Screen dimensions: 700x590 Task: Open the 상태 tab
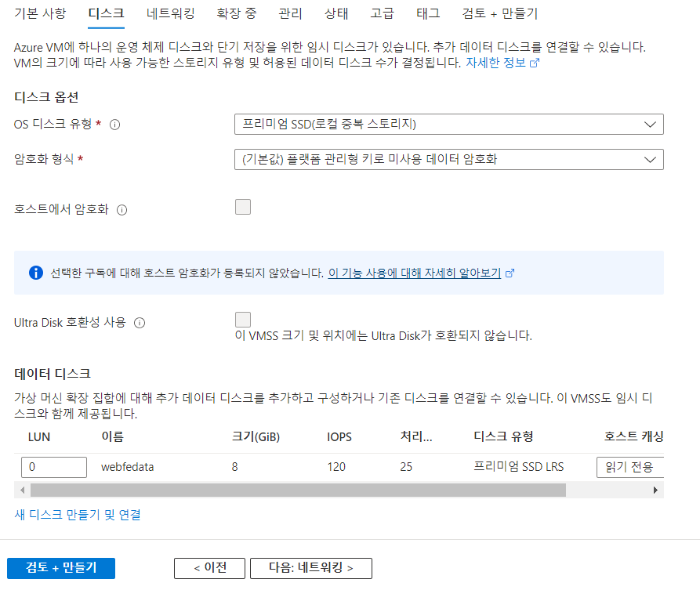click(336, 13)
